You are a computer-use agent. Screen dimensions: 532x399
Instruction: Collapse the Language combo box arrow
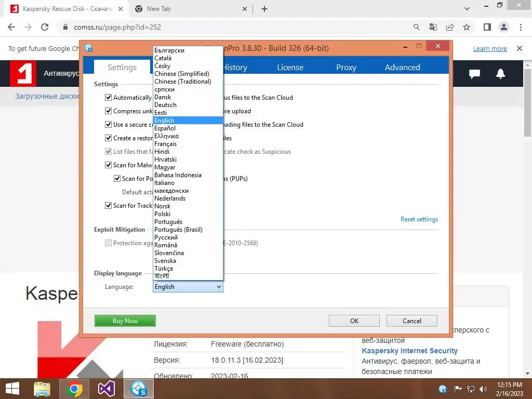point(219,287)
